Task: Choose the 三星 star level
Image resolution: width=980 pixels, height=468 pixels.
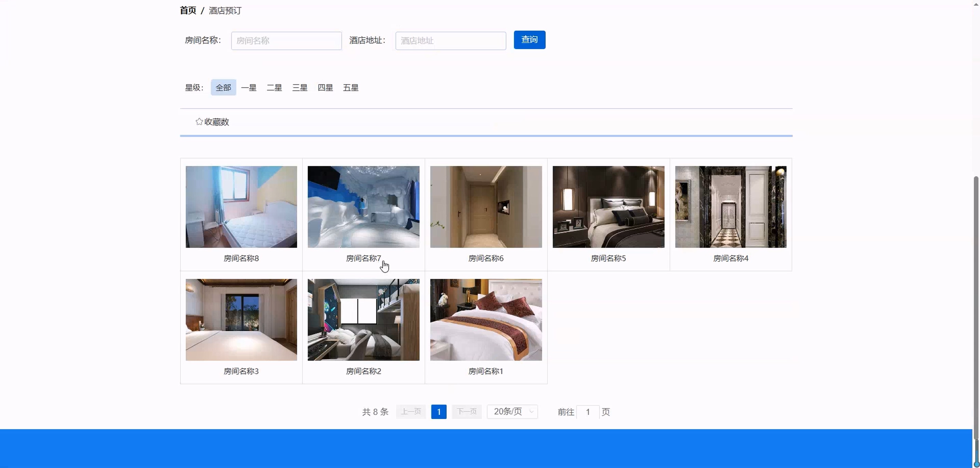Action: click(x=300, y=88)
